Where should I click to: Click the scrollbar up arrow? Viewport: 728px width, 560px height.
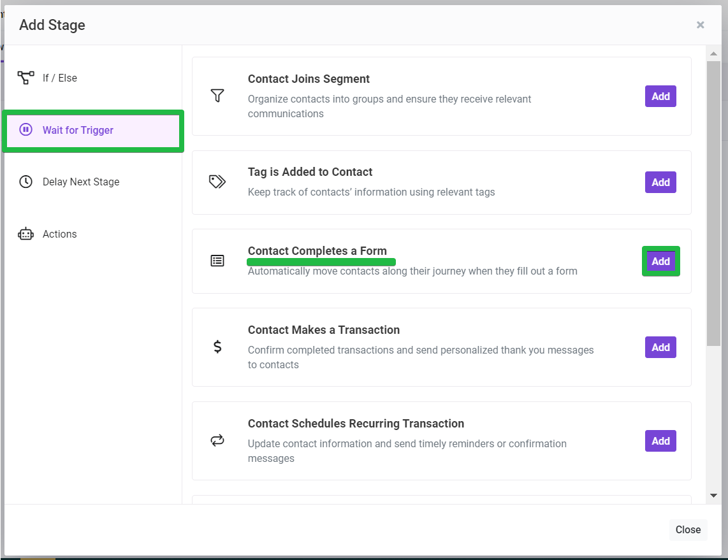pyautogui.click(x=713, y=54)
